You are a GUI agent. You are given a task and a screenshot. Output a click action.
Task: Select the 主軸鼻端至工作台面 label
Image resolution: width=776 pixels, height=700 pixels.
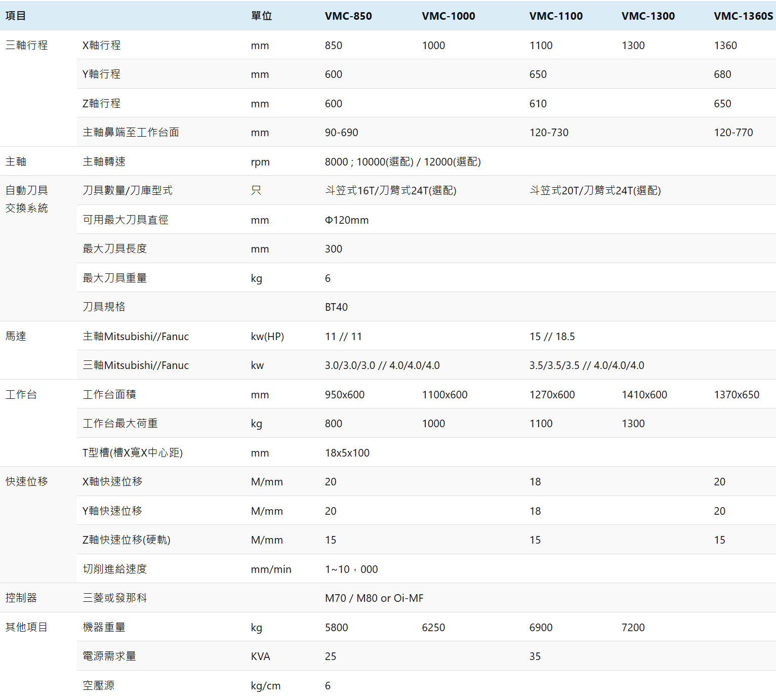[x=131, y=132]
